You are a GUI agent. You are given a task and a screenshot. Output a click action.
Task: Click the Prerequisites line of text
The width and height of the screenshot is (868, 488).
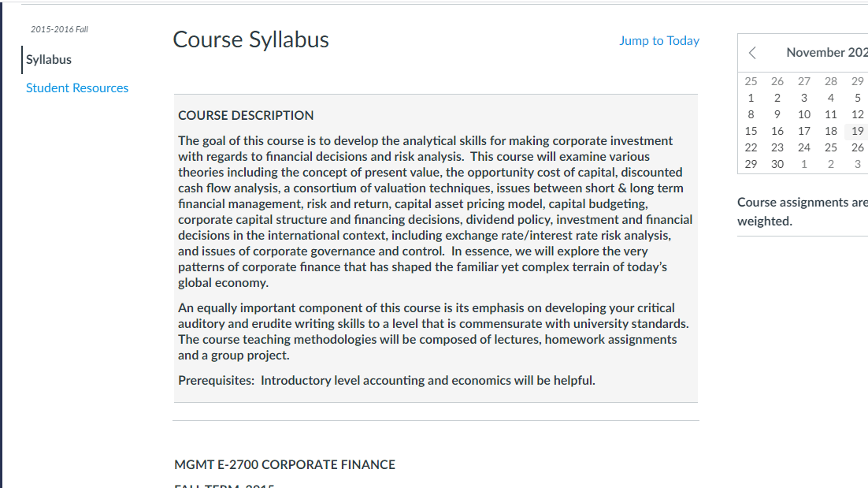coord(386,381)
